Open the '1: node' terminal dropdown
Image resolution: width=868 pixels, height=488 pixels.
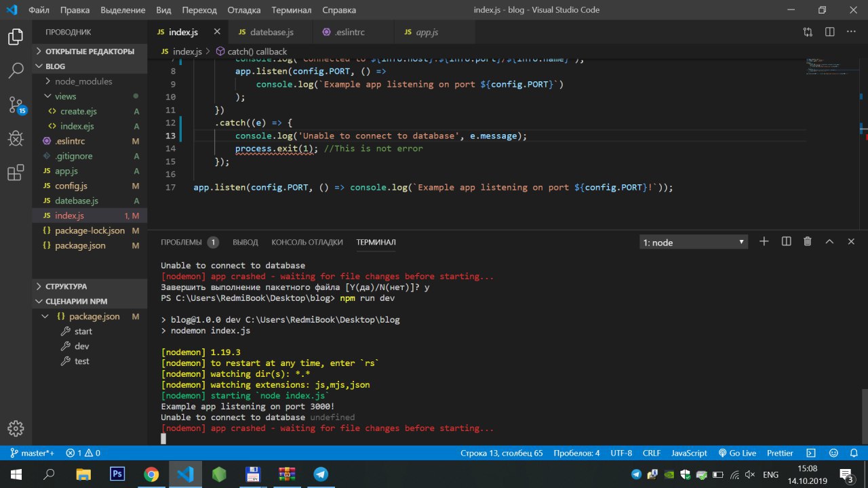693,242
